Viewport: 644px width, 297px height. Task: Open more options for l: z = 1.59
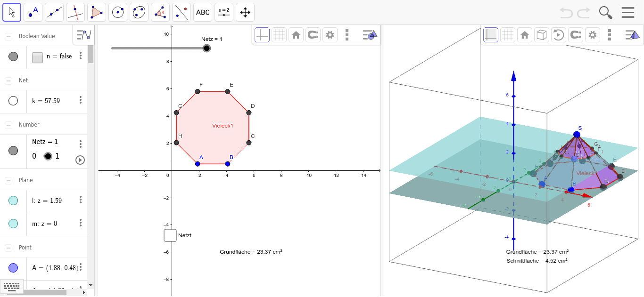point(81,200)
